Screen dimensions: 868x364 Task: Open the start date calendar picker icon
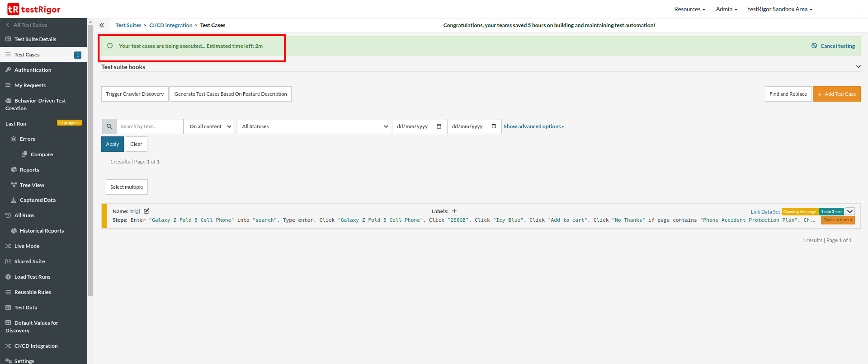[439, 126]
